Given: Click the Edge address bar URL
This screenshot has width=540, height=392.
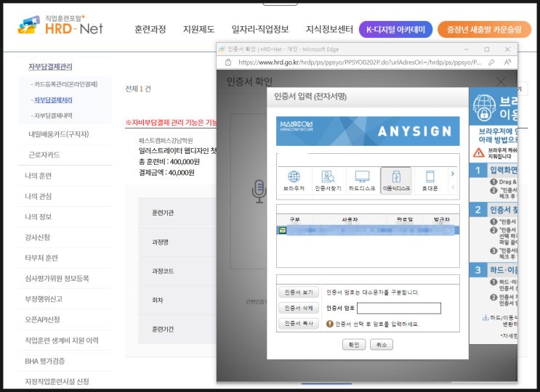Looking at the screenshot, I should 360,62.
